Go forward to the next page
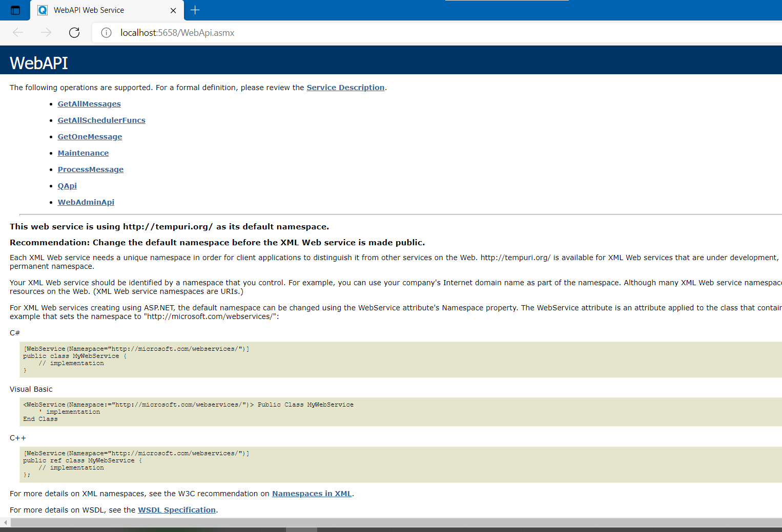782x532 pixels. tap(46, 33)
